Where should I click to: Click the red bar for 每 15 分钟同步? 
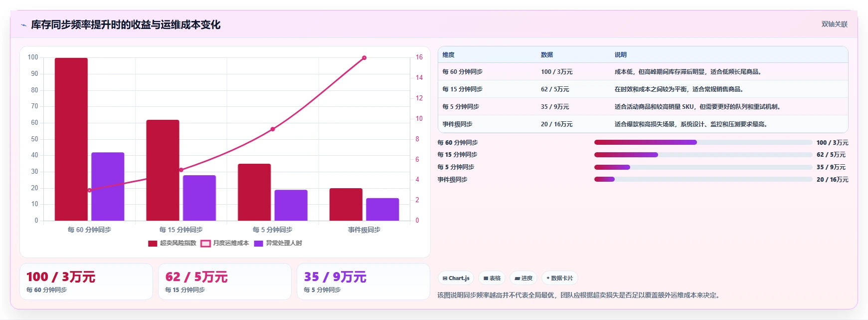click(x=163, y=170)
